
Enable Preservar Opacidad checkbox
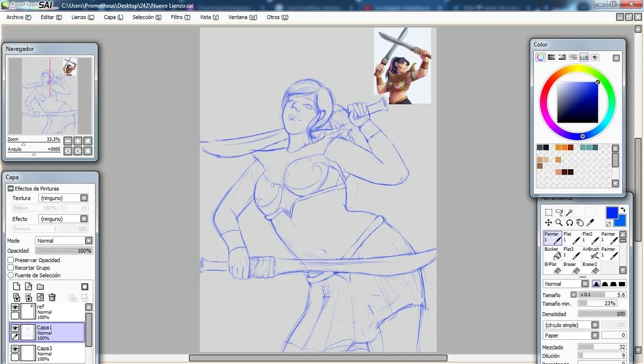11,260
